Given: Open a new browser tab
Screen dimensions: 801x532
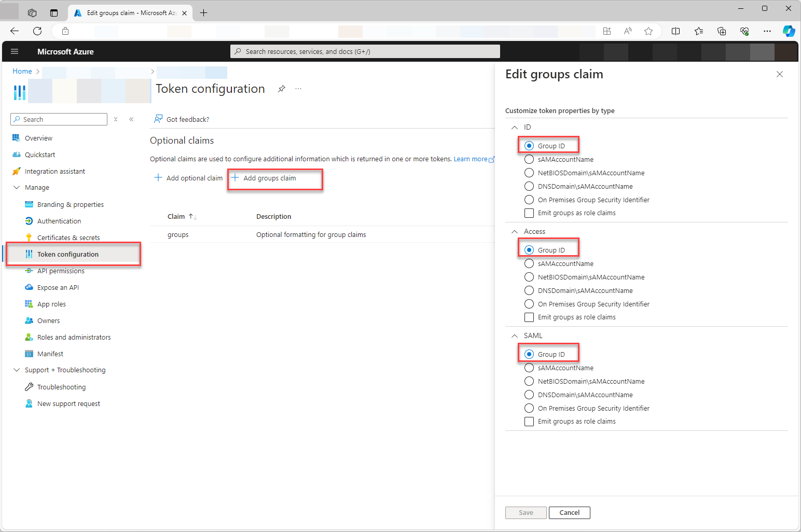Looking at the screenshot, I should (x=204, y=13).
